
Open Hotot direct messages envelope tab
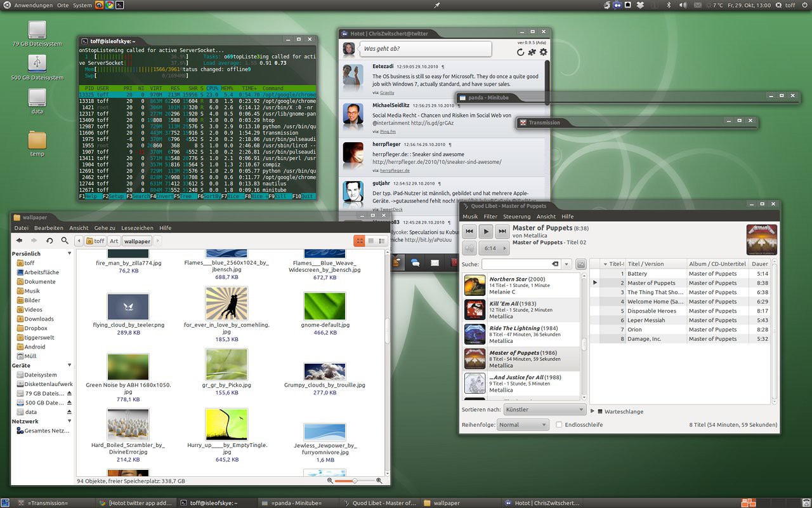(x=435, y=262)
